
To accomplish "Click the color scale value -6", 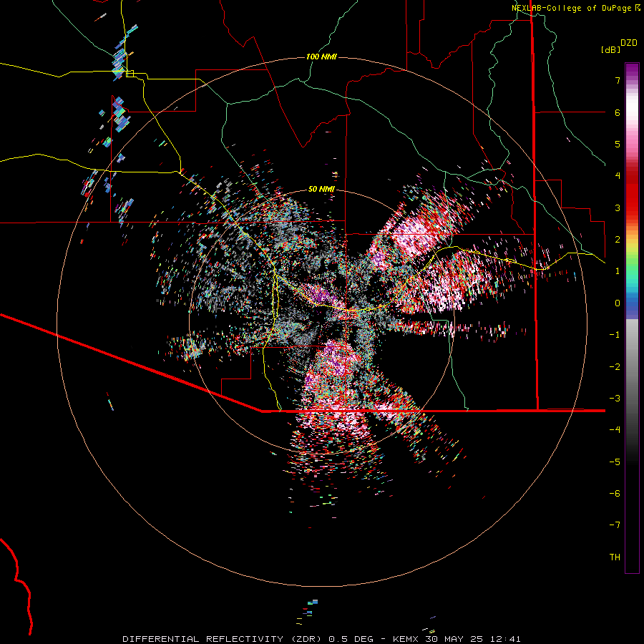I will [x=615, y=493].
